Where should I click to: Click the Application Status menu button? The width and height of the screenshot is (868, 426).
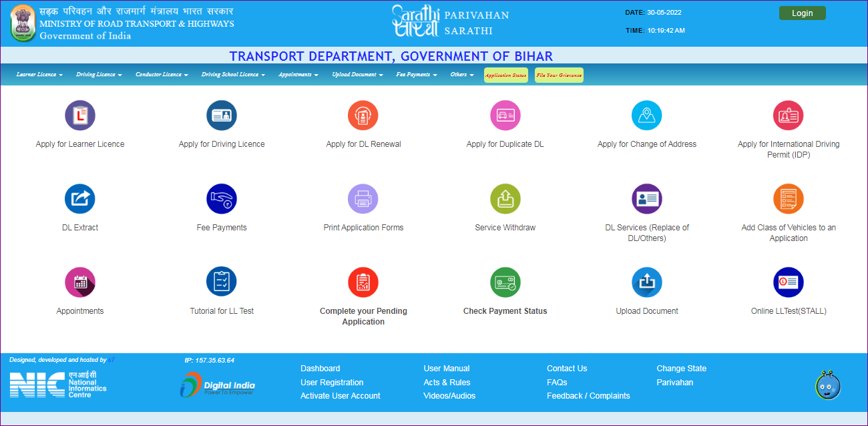coord(506,75)
